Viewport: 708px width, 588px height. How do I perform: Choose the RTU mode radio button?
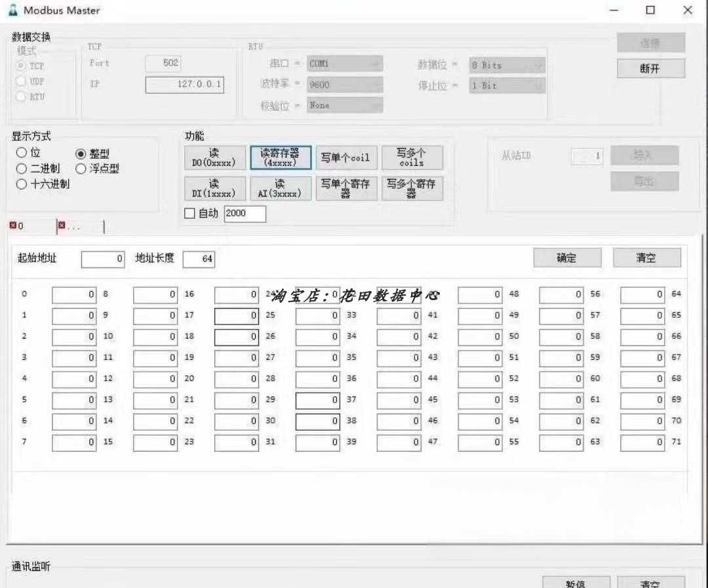tap(20, 96)
